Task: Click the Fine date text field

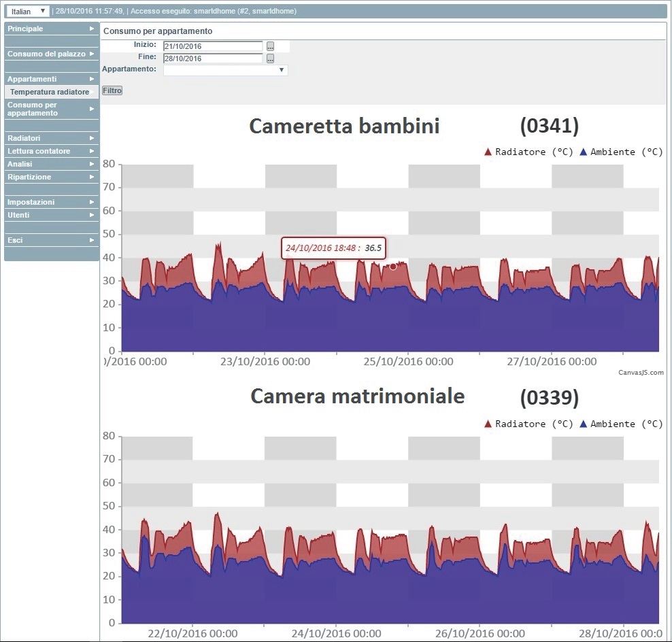Action: click(213, 58)
